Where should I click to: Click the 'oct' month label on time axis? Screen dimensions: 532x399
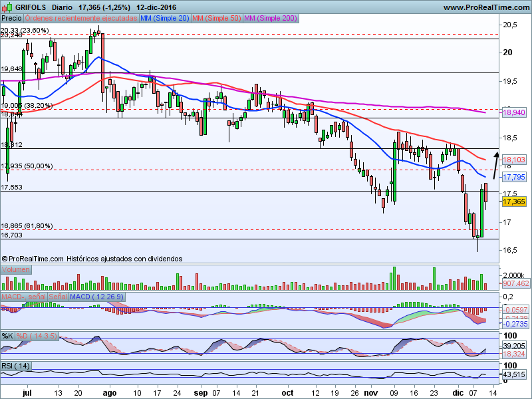coord(288,392)
